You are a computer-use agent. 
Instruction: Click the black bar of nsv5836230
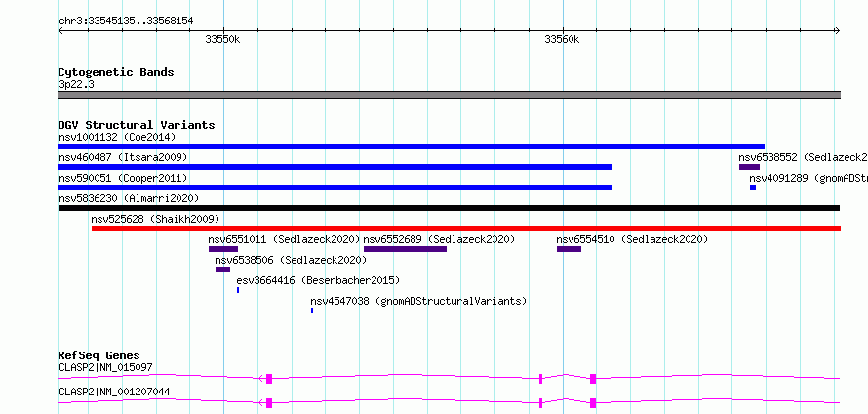449,208
